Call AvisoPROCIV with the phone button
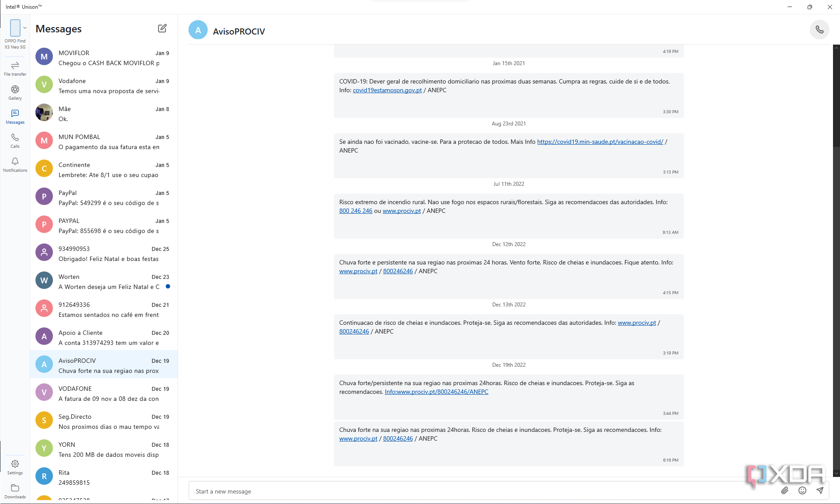840x504 pixels. pyautogui.click(x=819, y=30)
